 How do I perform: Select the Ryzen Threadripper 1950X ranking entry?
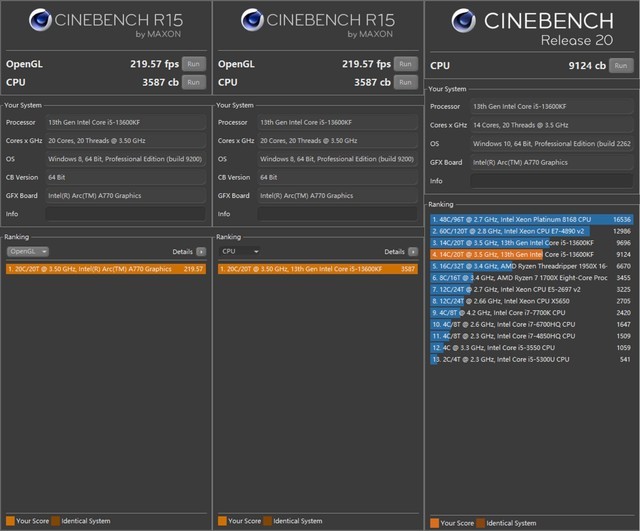(531, 266)
